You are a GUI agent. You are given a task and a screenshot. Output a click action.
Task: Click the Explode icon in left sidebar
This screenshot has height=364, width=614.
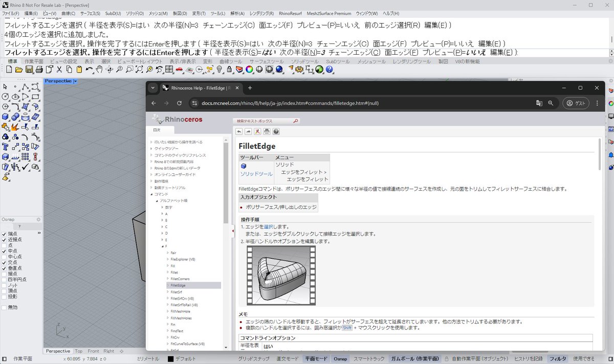[15, 127]
